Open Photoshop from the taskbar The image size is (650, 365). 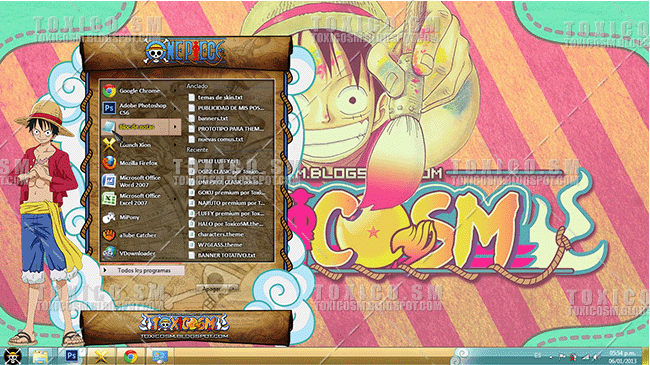pyautogui.click(x=72, y=356)
